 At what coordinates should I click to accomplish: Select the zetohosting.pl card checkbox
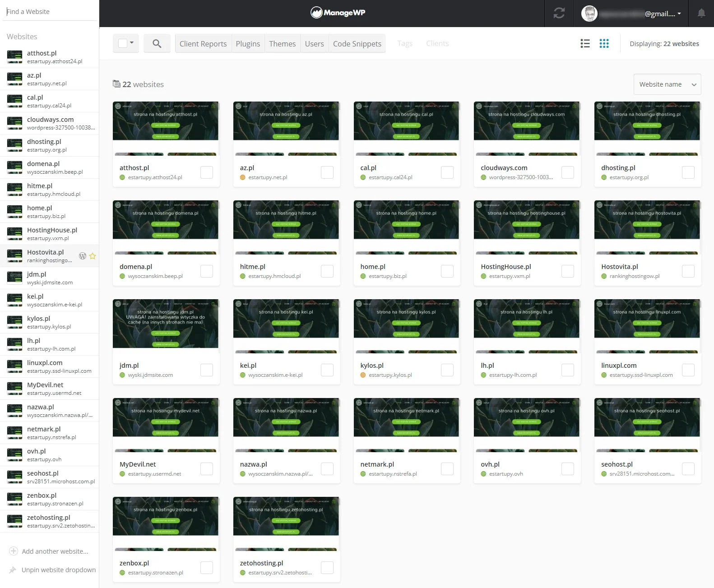coord(327,568)
